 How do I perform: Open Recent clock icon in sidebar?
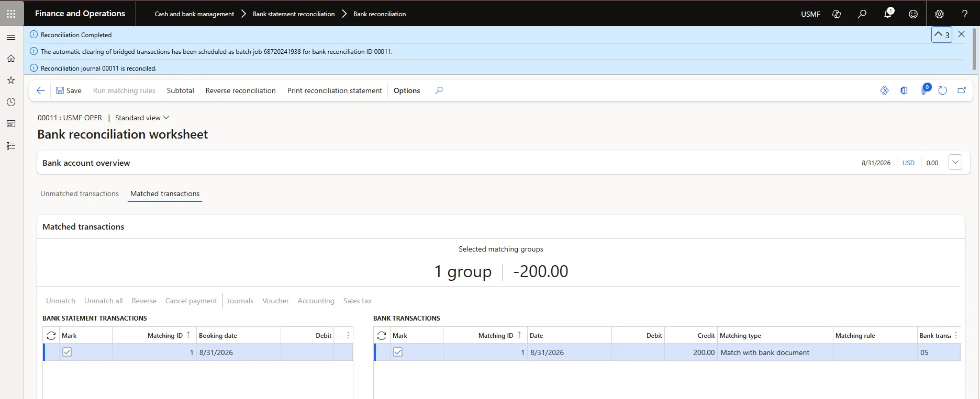coord(11,102)
